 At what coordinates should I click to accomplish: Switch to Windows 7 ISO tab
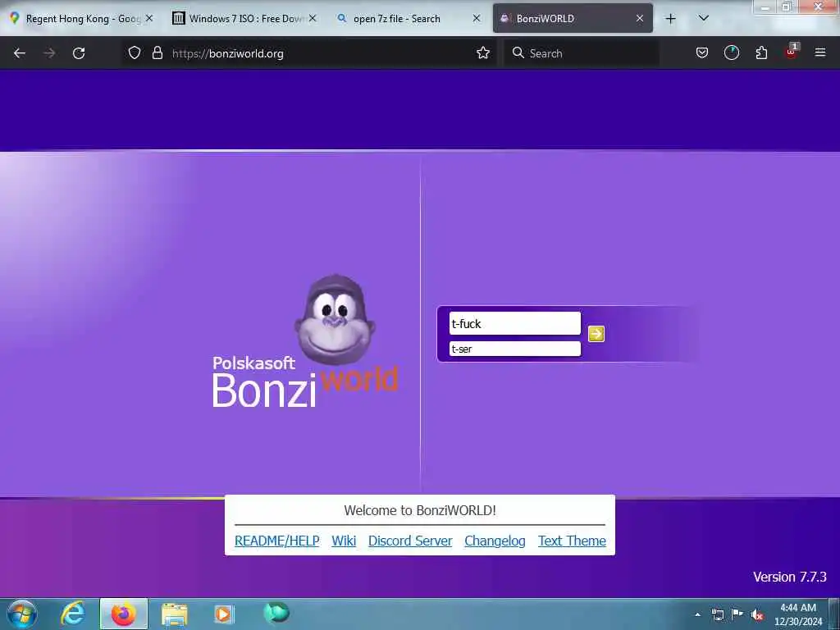[244, 18]
